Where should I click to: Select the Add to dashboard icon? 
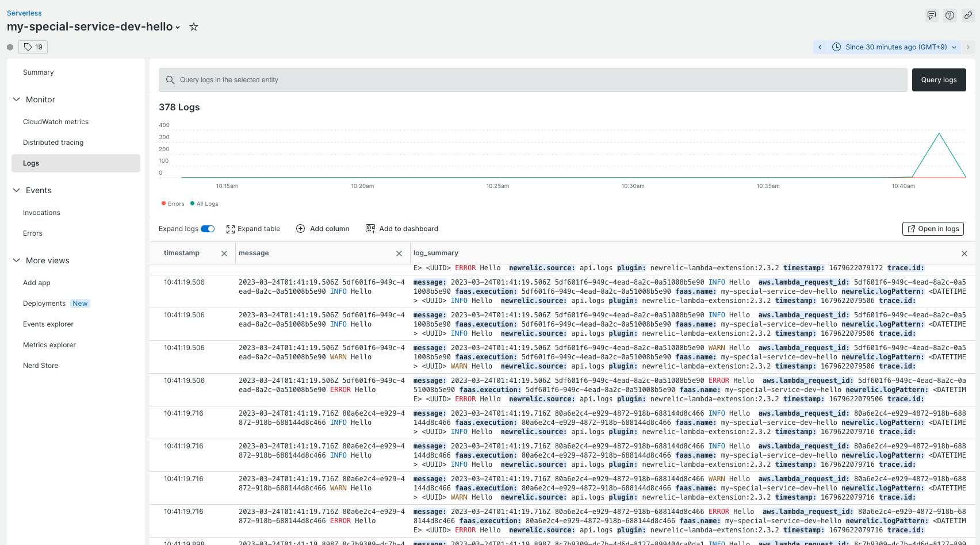tap(370, 228)
